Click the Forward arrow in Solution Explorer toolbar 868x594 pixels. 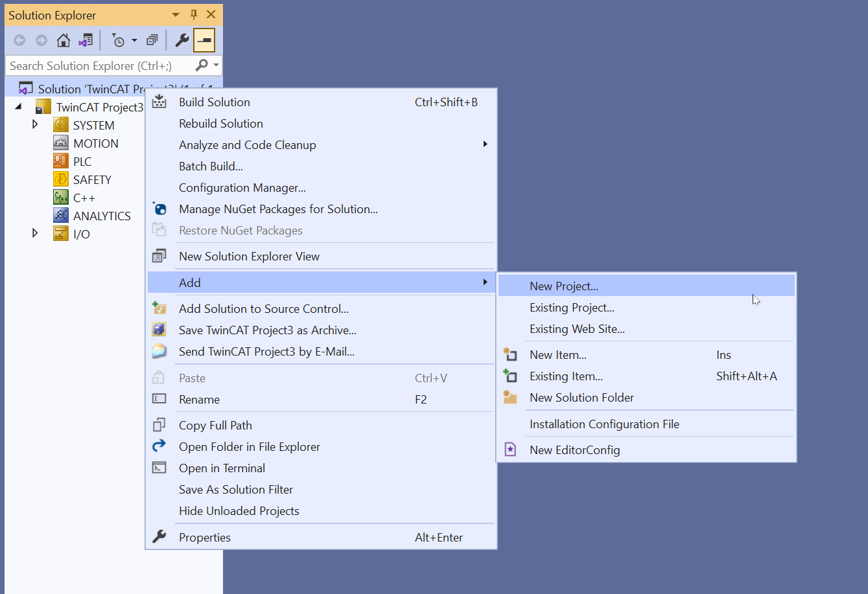point(41,41)
